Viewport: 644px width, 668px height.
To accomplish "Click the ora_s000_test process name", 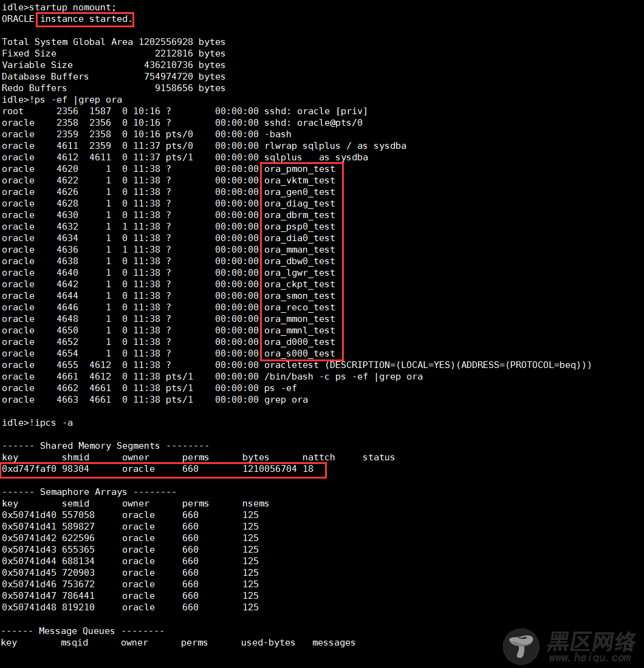I will [x=300, y=353].
